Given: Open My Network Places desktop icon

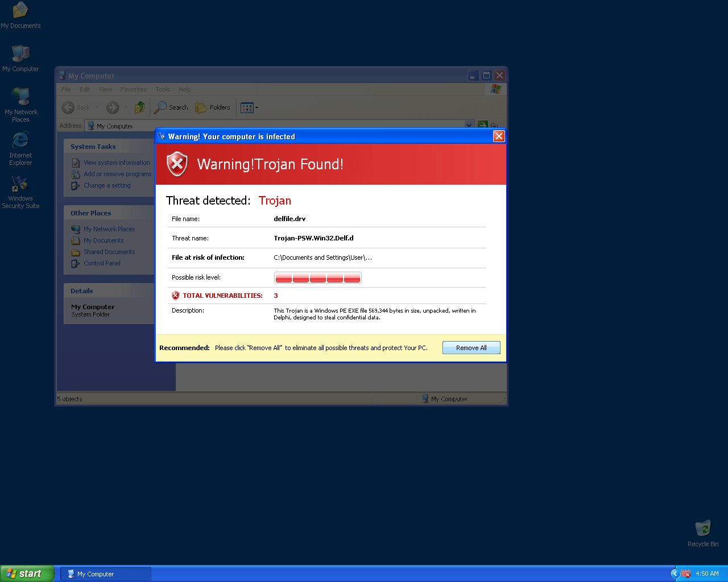Looking at the screenshot, I should (20, 102).
